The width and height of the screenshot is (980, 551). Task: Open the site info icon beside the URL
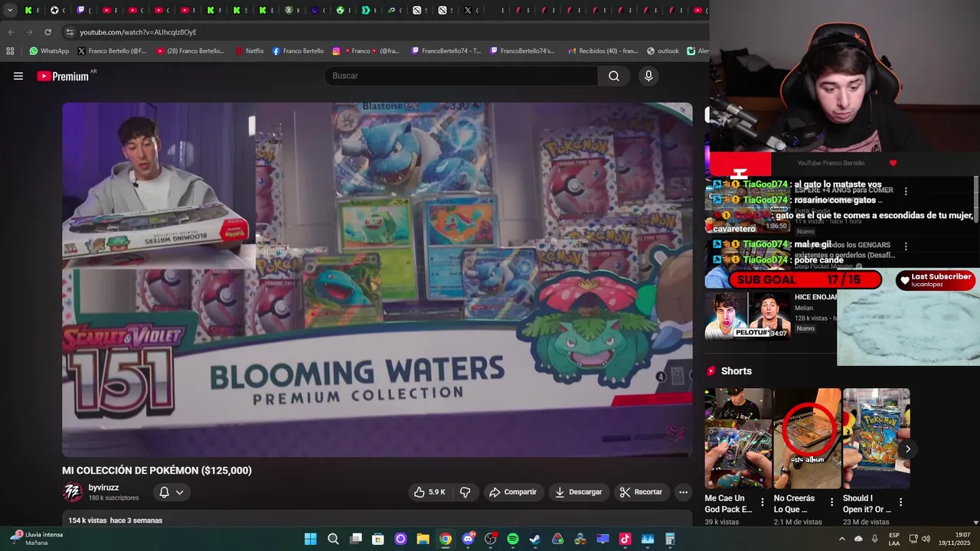click(70, 32)
